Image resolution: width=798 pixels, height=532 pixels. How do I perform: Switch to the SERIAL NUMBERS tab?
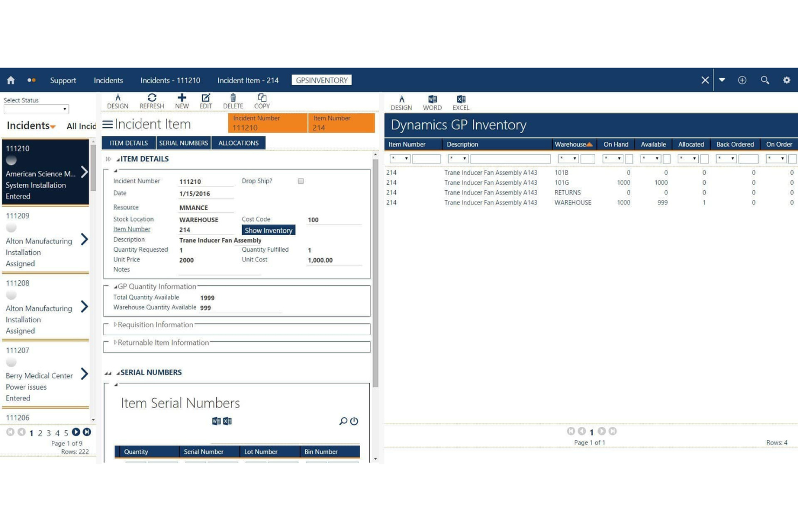[x=183, y=143]
